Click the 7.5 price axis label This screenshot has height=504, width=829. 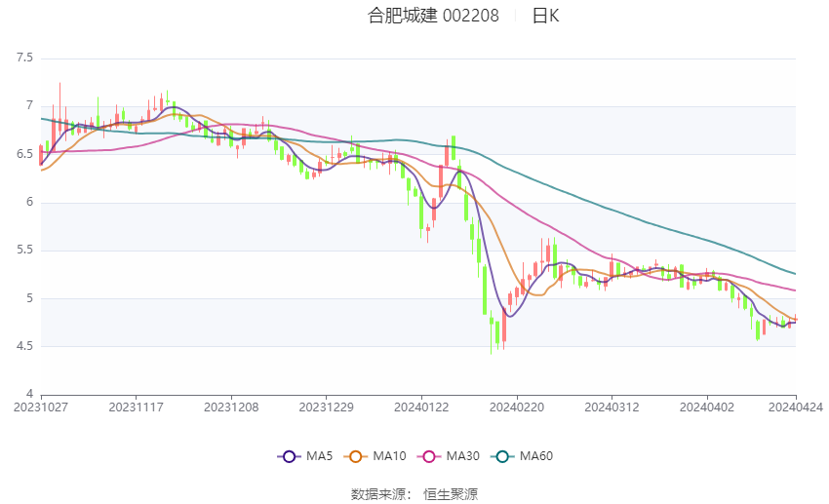coord(24,58)
